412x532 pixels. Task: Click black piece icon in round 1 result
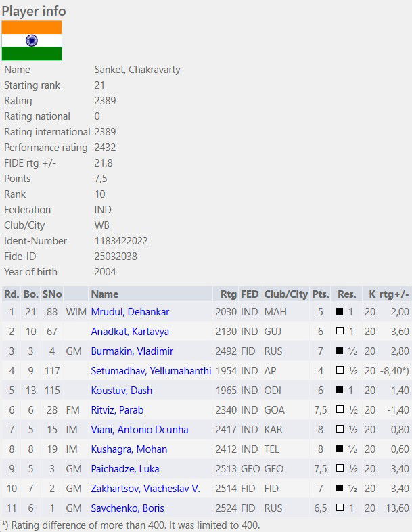click(340, 312)
